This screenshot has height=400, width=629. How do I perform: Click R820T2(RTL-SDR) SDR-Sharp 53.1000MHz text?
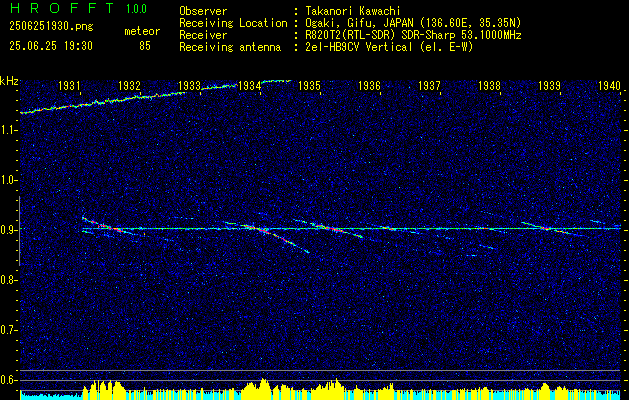(413, 35)
